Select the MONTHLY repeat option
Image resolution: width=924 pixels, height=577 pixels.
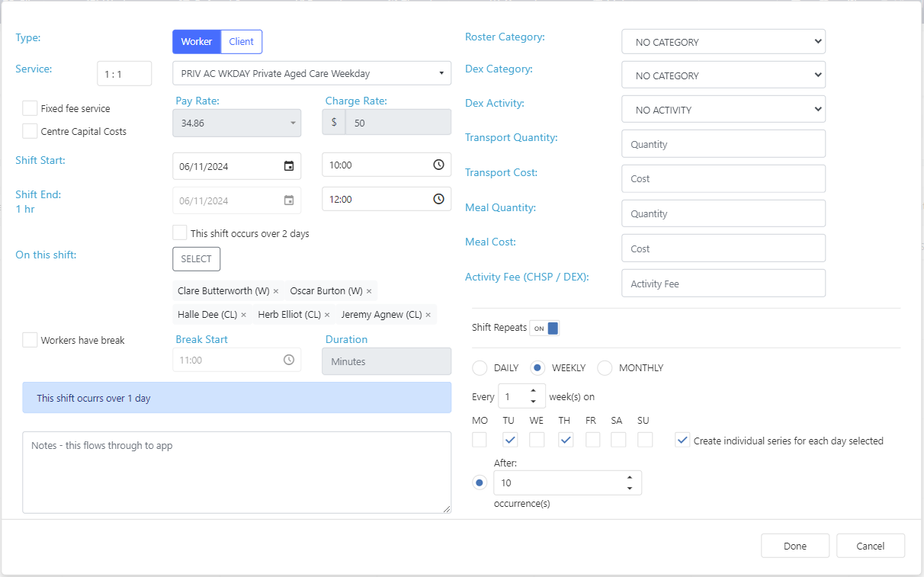click(605, 368)
